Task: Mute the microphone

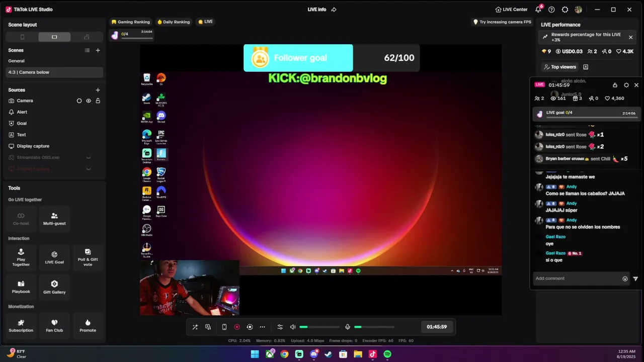Action: pos(347,327)
